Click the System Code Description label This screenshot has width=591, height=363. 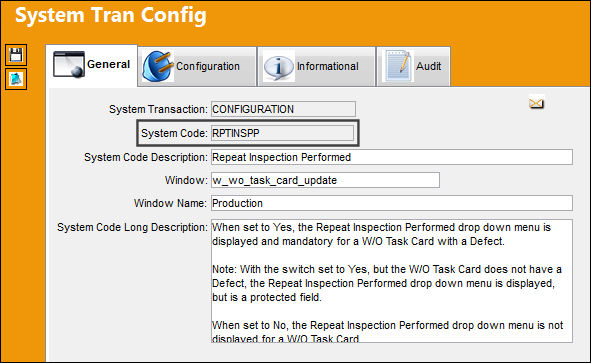tap(146, 157)
